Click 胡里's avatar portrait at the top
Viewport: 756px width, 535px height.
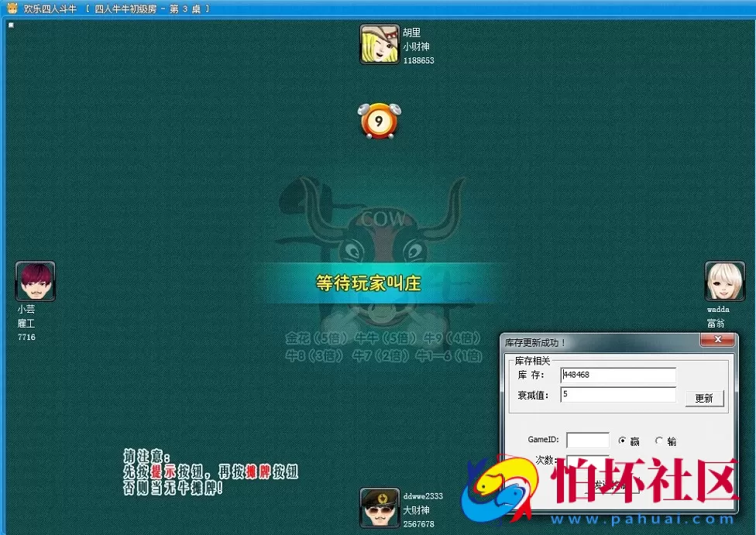pyautogui.click(x=379, y=44)
